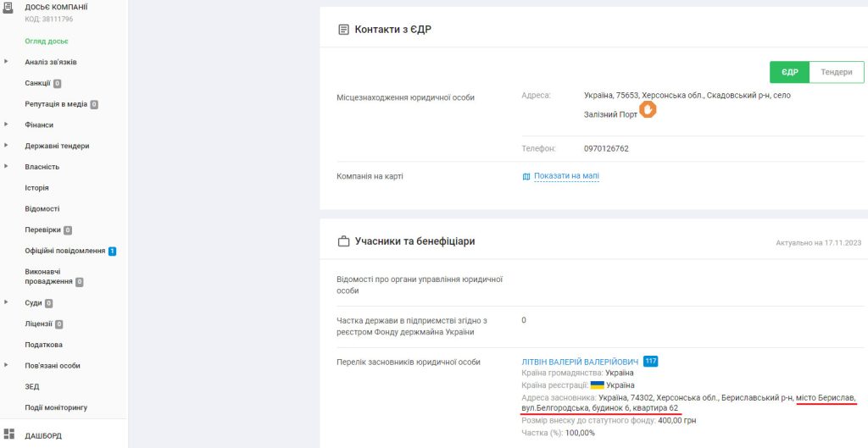868x448 pixels.
Task: Click the orange hand icon near address
Action: pos(648,110)
